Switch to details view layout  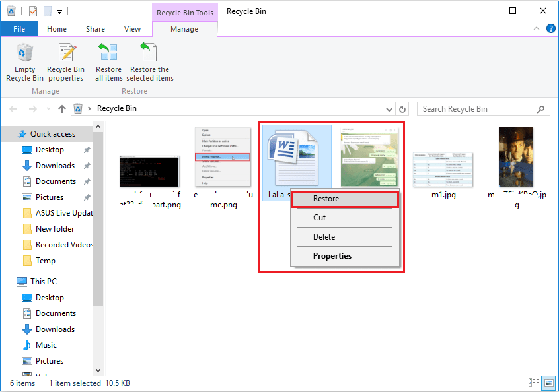coord(534,383)
